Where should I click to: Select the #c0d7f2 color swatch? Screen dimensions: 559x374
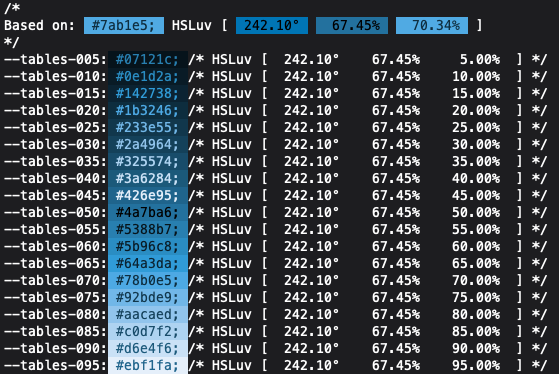pyautogui.click(x=148, y=332)
